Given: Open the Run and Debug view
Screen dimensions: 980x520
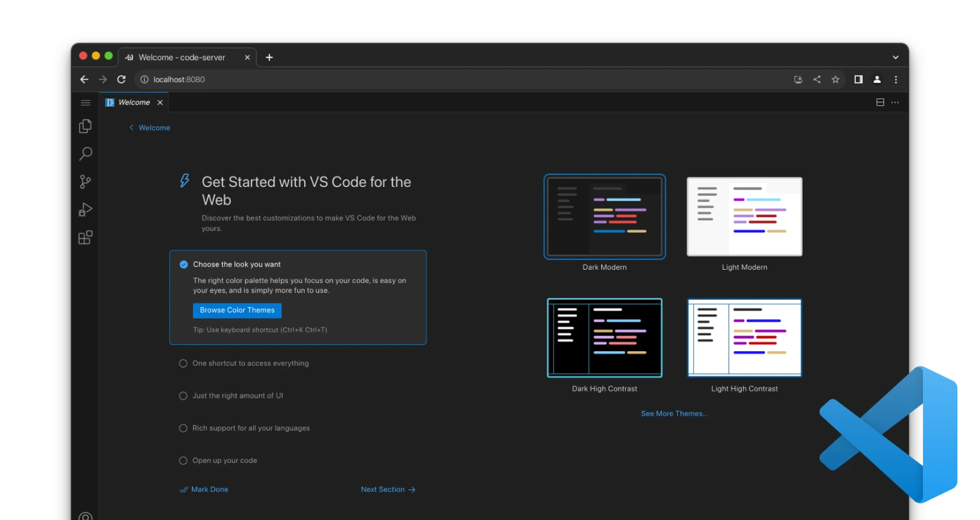Looking at the screenshot, I should 85,210.
